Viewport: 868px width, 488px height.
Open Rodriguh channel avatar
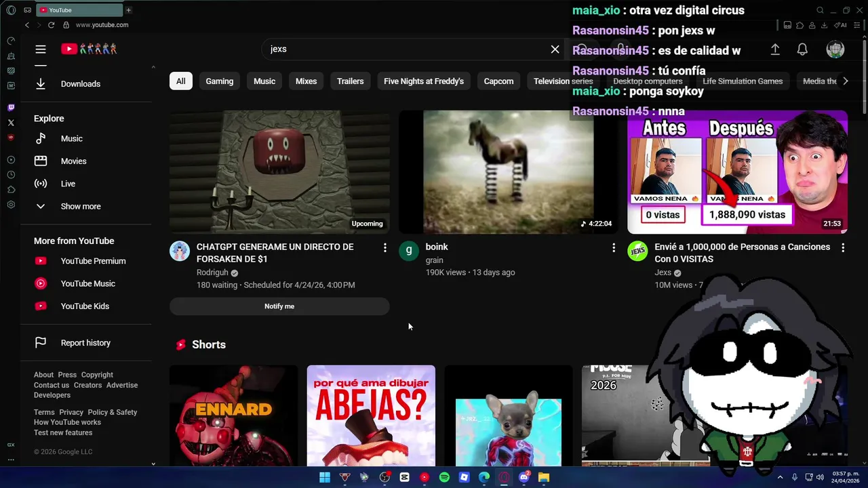pyautogui.click(x=180, y=251)
